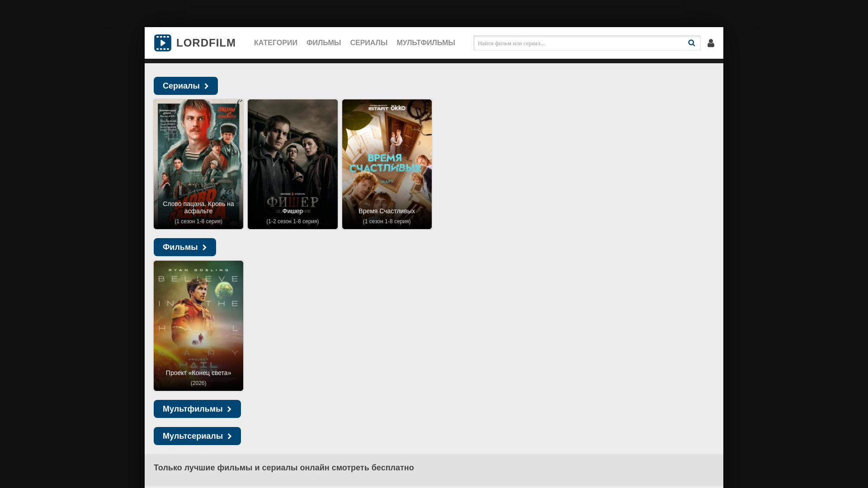Click '(1-2 сезон 1-8 серия)' text
868x488 pixels.
(292, 221)
